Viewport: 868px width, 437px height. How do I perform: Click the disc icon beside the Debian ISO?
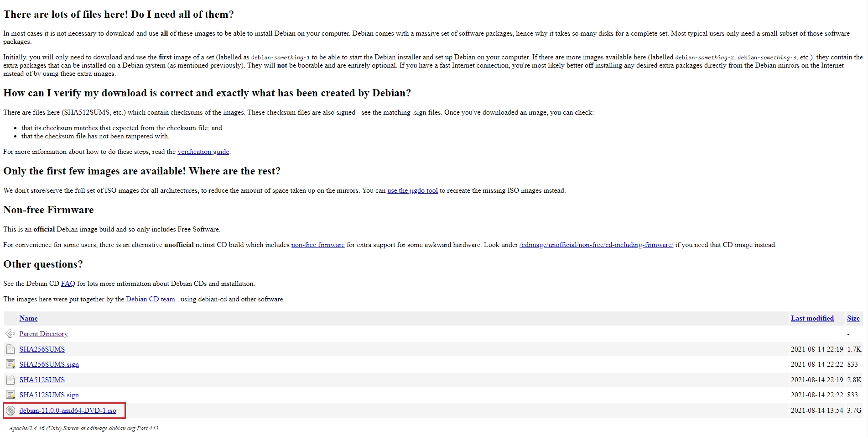[x=10, y=411]
